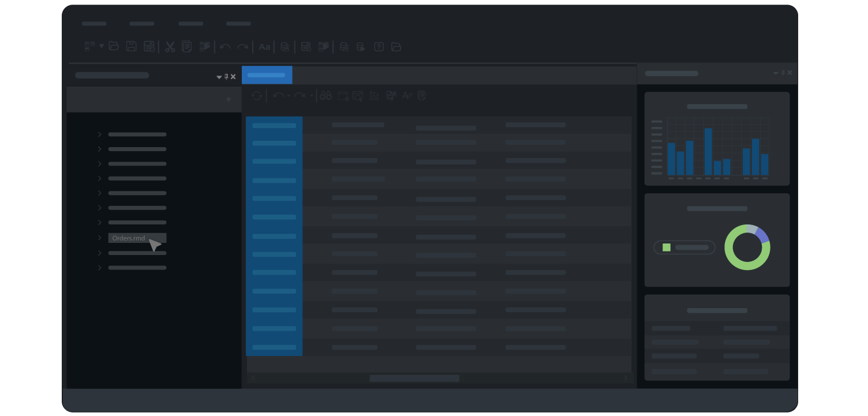Cut selection with the scissors icon
The width and height of the screenshot is (868, 416).
pos(170,47)
